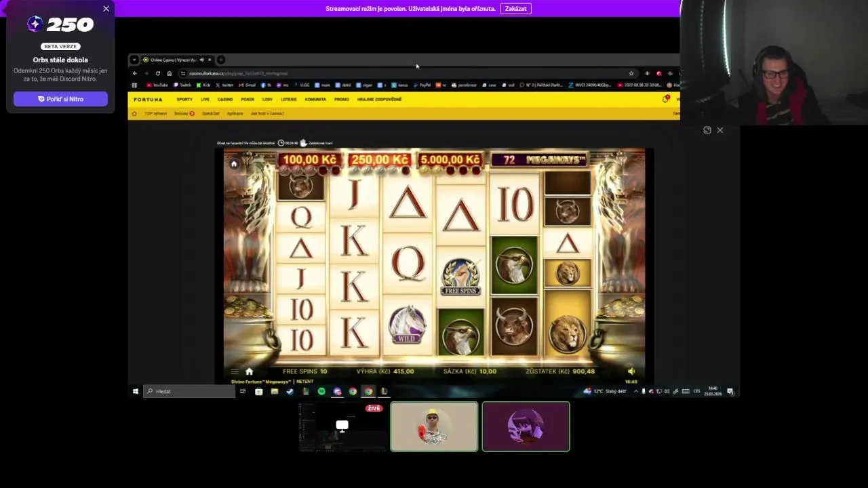Open the Aplikace sub-menu tab
This screenshot has height=488, width=868.
tap(235, 114)
